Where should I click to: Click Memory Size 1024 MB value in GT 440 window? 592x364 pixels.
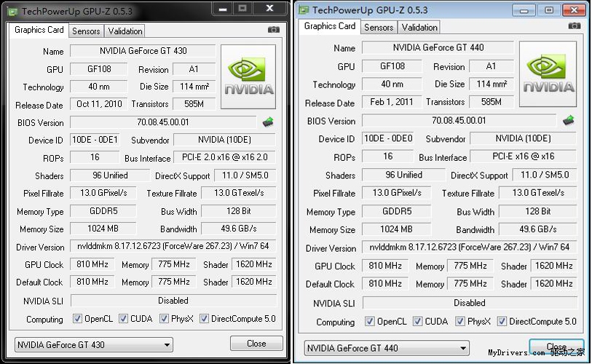coord(396,229)
